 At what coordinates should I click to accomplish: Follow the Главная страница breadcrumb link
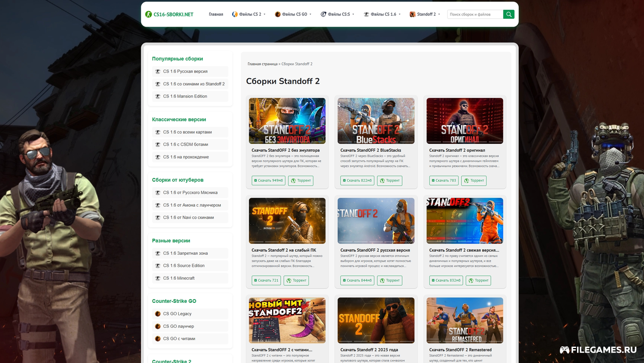click(262, 64)
